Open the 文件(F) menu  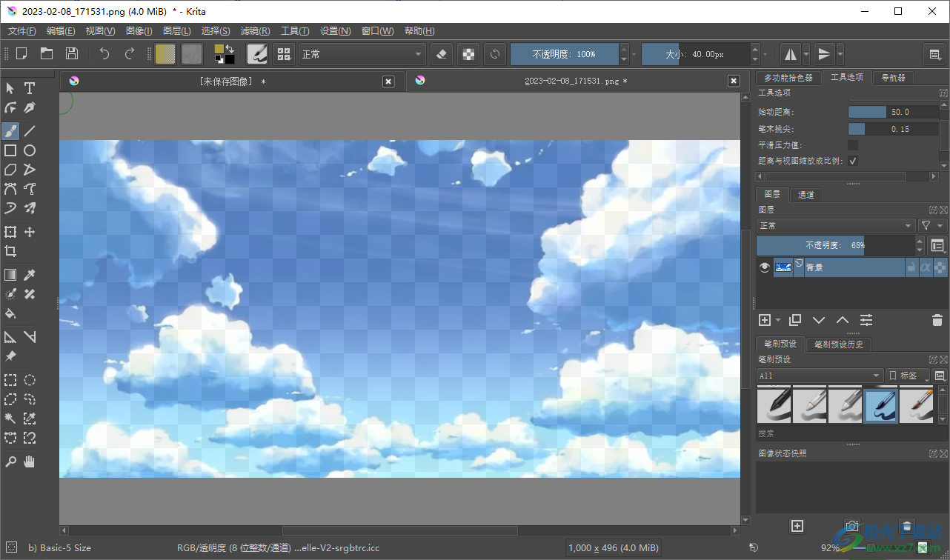click(22, 31)
